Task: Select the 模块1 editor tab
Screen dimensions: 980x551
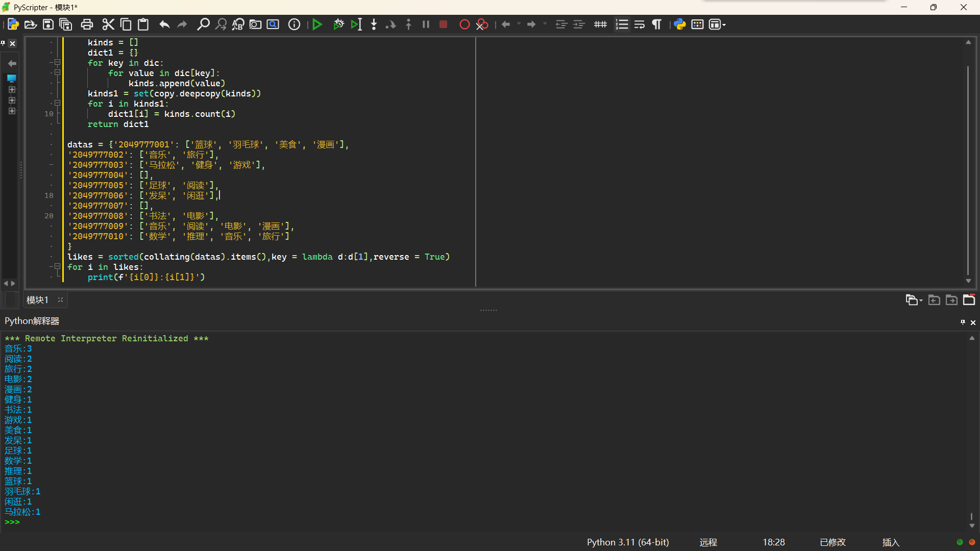Action: tap(37, 300)
